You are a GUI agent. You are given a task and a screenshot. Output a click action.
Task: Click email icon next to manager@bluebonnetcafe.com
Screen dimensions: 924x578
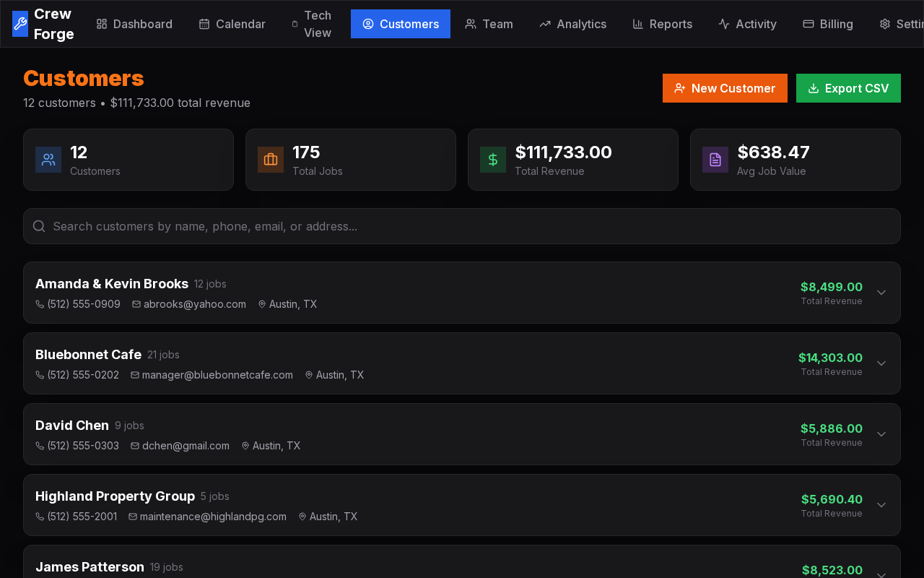[135, 375]
